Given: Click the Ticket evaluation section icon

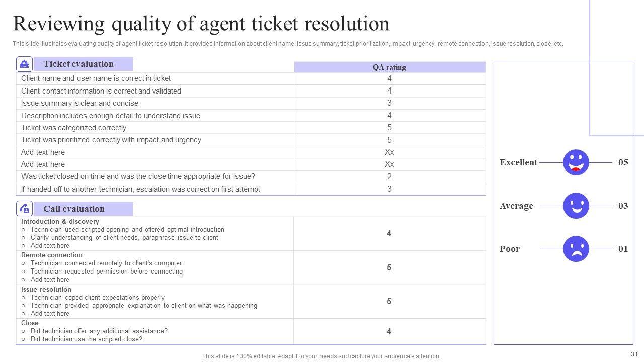Looking at the screenshot, I should click(24, 64).
